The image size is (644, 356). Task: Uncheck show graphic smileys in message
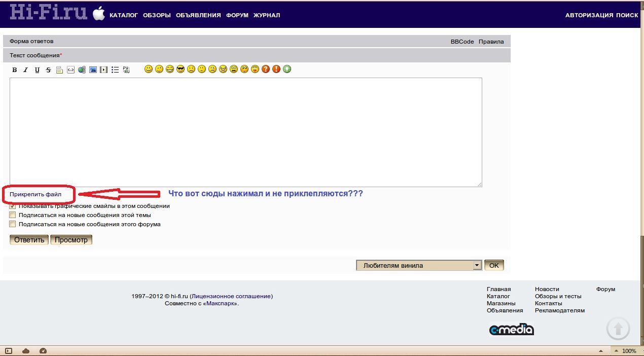(x=13, y=206)
